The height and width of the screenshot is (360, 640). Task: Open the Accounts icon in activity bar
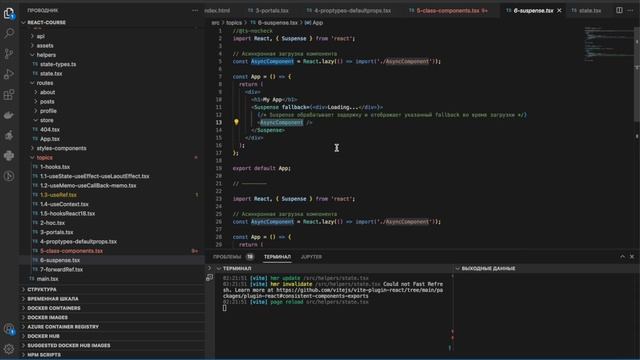[x=9, y=329]
